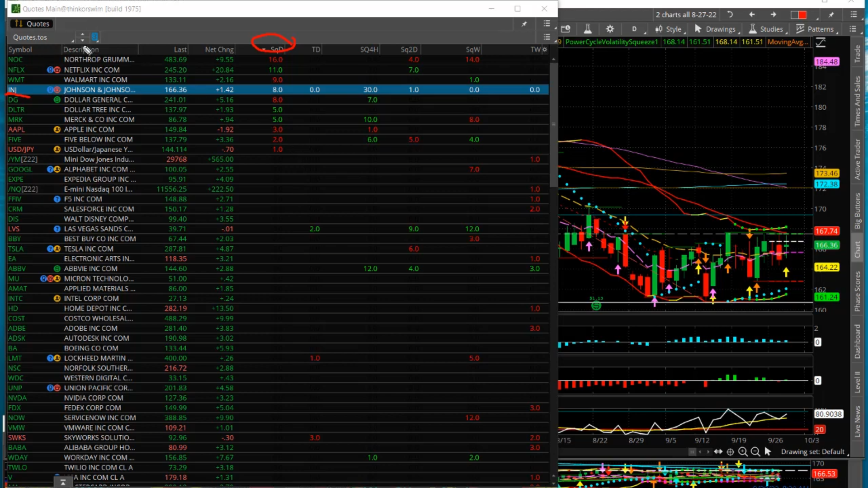The width and height of the screenshot is (868, 488).
Task: Click the watchlist vertical scrollbar
Action: [x=553, y=124]
